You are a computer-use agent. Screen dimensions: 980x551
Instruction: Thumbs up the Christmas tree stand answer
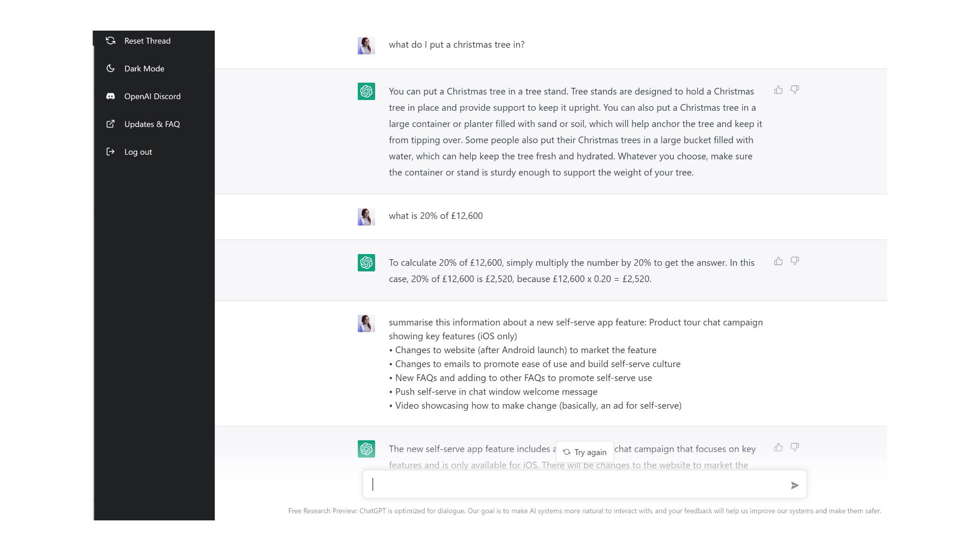tap(778, 90)
